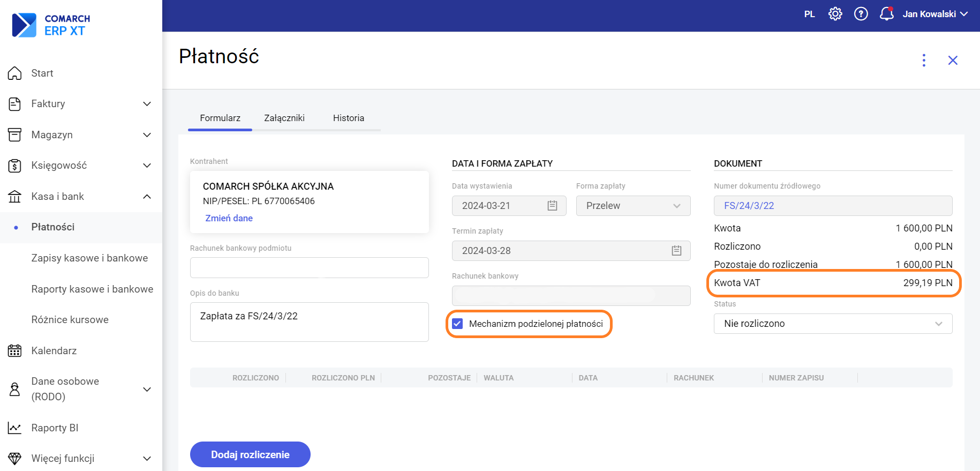The height and width of the screenshot is (471, 980).
Task: Open the Kalendarz sidebar item
Action: tap(54, 351)
